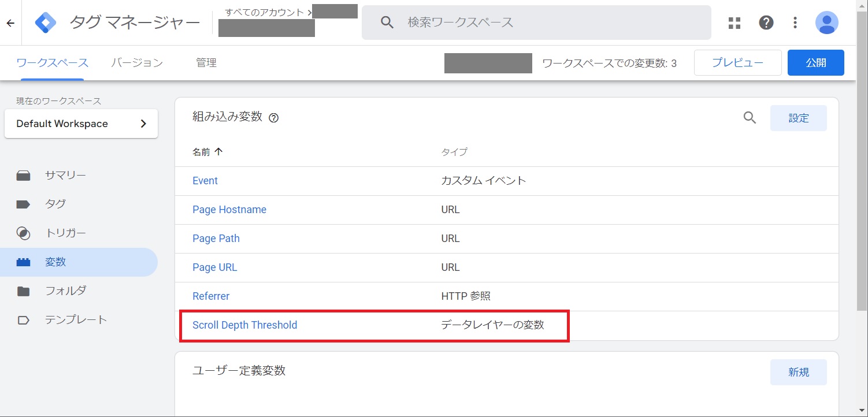
Task: Click the 変数 sidebar brick icon
Action: coord(23,262)
